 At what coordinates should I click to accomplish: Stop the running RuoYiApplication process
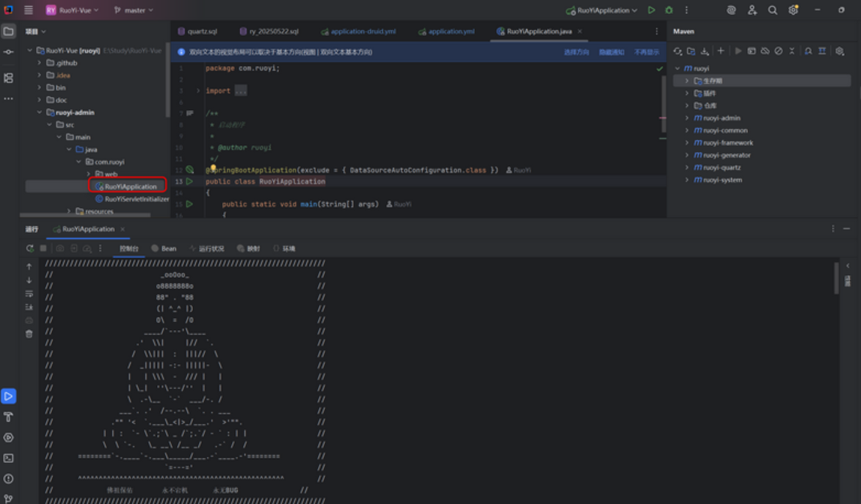pyautogui.click(x=43, y=248)
